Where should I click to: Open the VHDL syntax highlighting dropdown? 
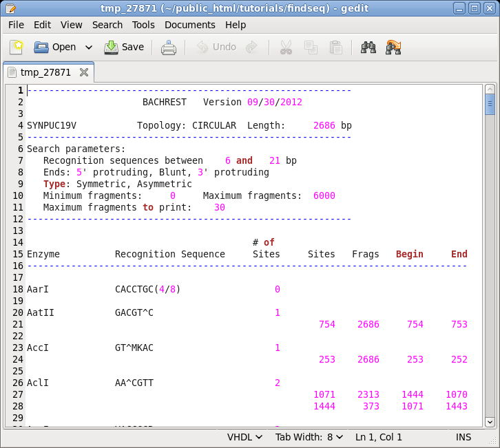click(x=244, y=437)
